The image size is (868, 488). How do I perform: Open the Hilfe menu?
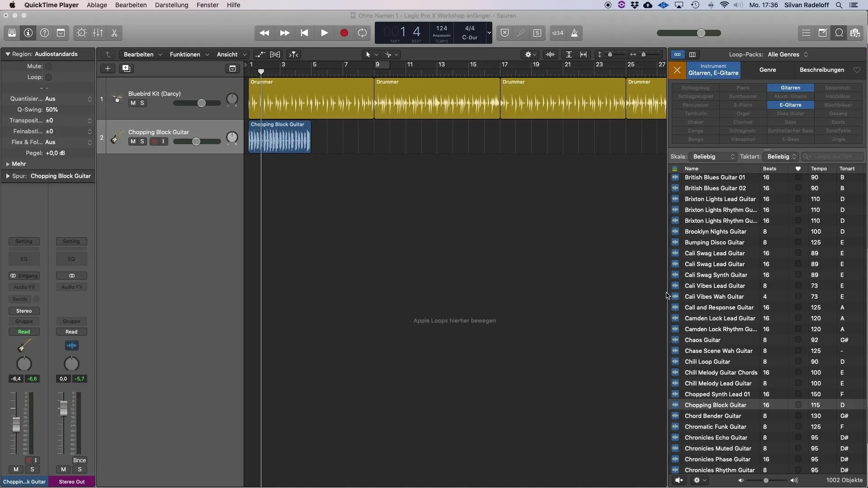click(x=233, y=5)
